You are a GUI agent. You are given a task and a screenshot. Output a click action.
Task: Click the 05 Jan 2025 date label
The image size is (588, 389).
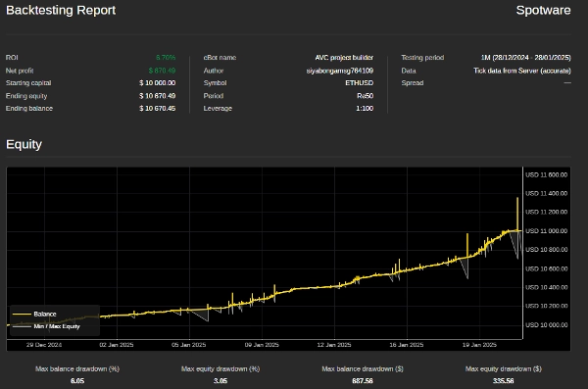[x=188, y=345]
